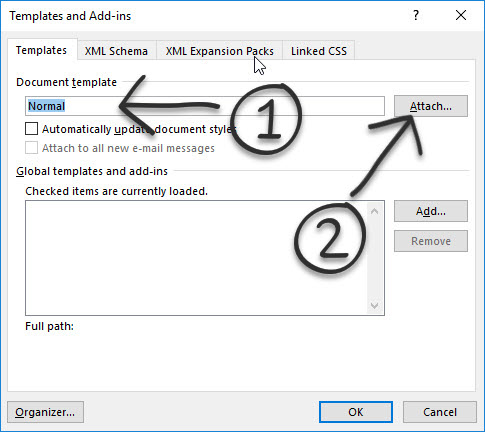Click the Attach... button

pyautogui.click(x=431, y=106)
